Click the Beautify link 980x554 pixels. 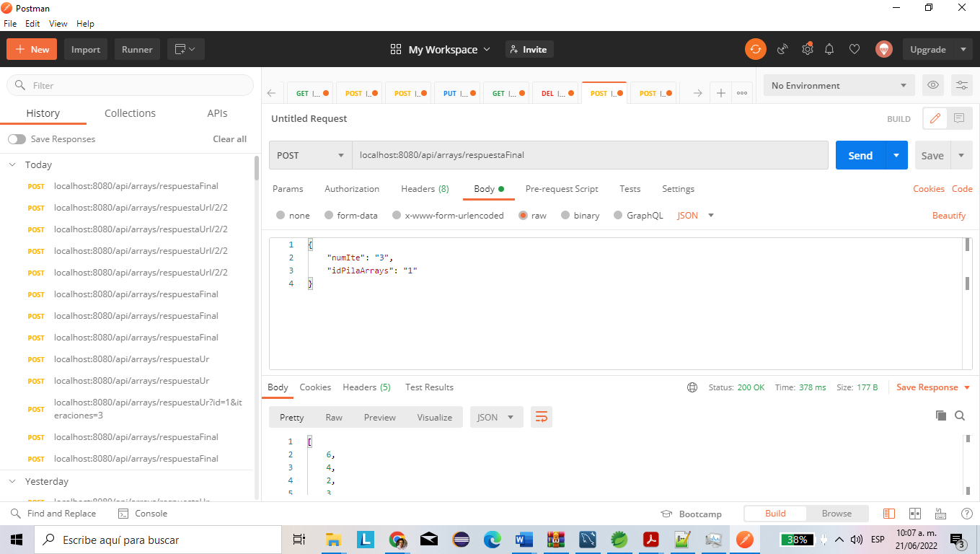(x=948, y=215)
